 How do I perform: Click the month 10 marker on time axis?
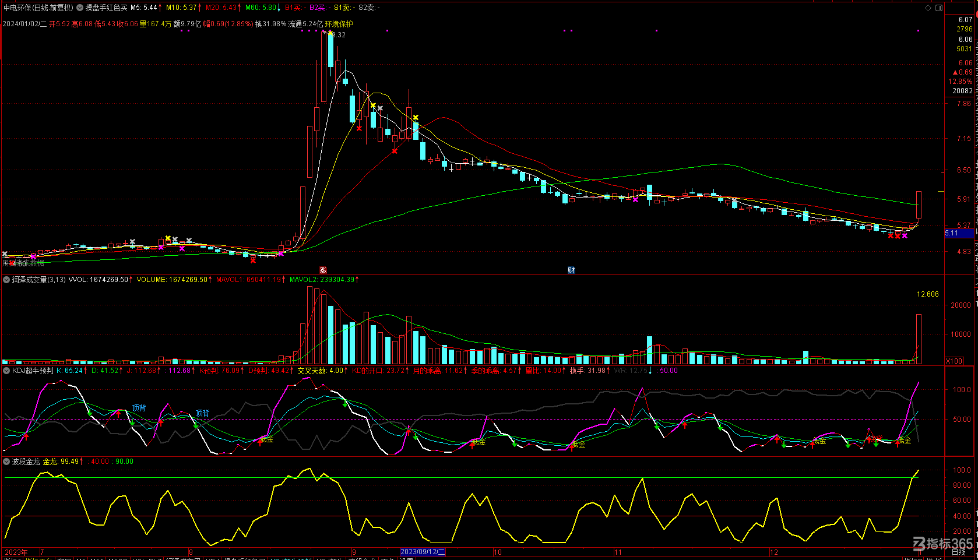(498, 552)
